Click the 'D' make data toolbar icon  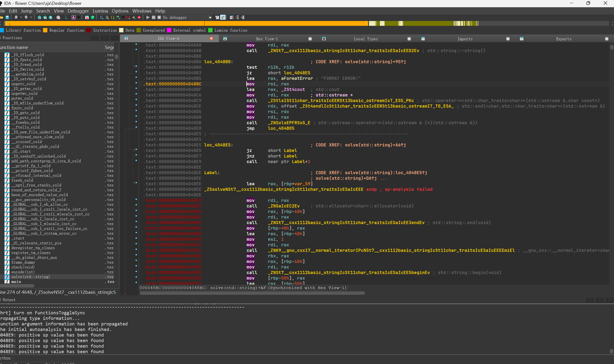pos(107,17)
